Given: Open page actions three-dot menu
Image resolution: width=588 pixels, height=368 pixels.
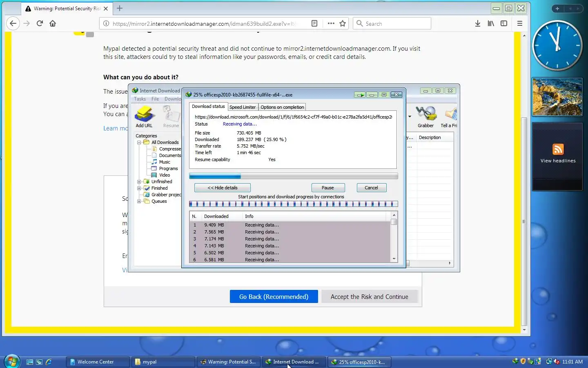Looking at the screenshot, I should coord(331,23).
